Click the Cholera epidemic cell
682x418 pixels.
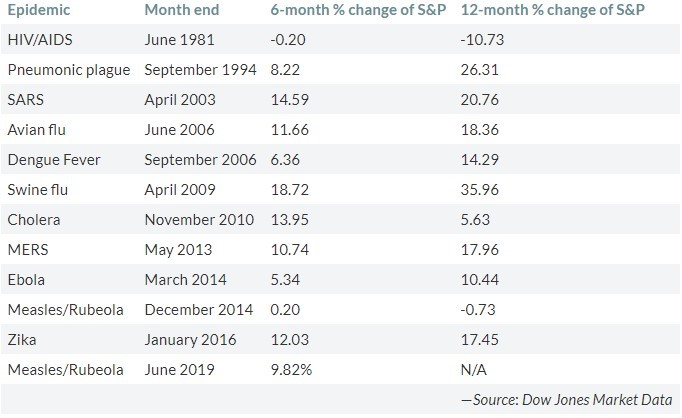coord(32,220)
